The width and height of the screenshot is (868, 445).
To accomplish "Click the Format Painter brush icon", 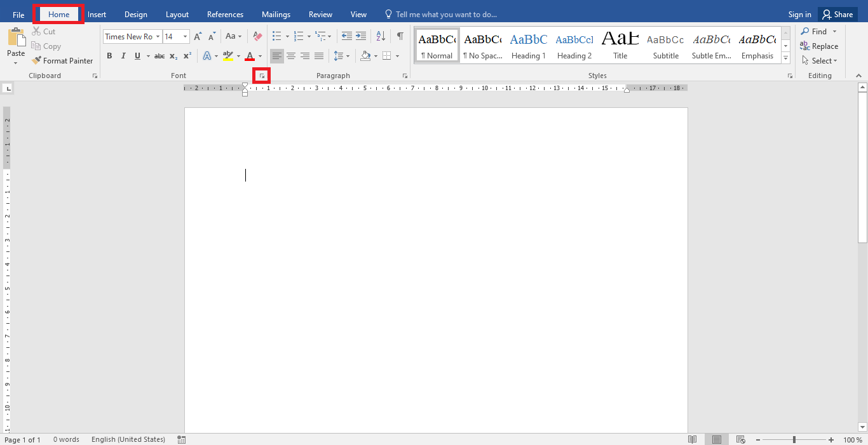I will [x=36, y=61].
